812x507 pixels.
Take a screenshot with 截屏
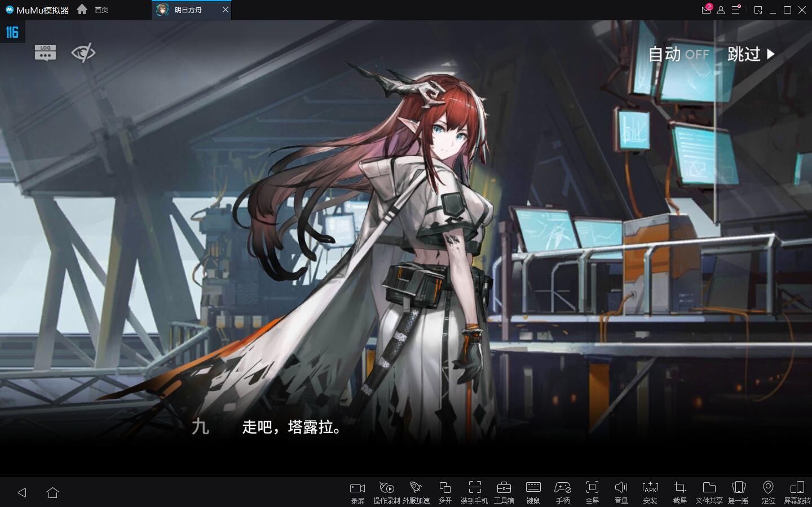coord(680,492)
